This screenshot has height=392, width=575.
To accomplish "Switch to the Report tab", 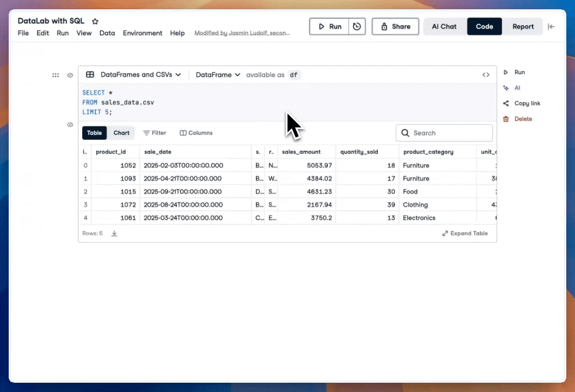I will tap(523, 26).
